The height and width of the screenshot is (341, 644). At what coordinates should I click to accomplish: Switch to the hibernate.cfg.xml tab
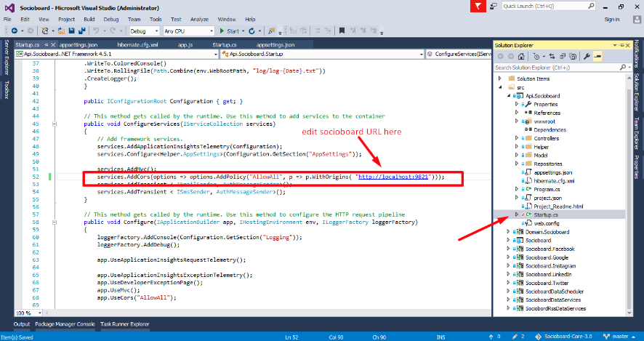137,45
